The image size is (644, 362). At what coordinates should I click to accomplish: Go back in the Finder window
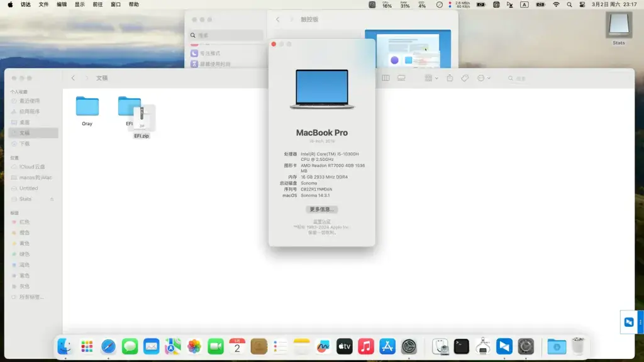[73, 78]
